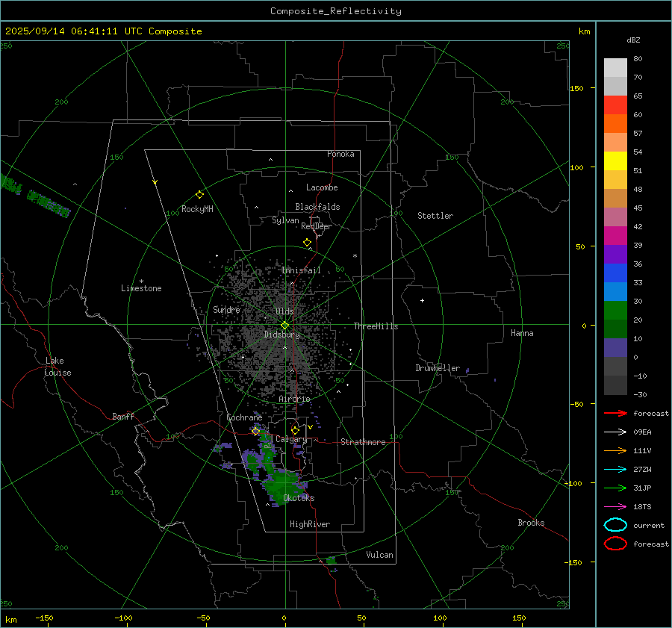This screenshot has height=628, width=672.
Task: Click the yellow diamond marker below RedDeer
Action: coord(307,243)
